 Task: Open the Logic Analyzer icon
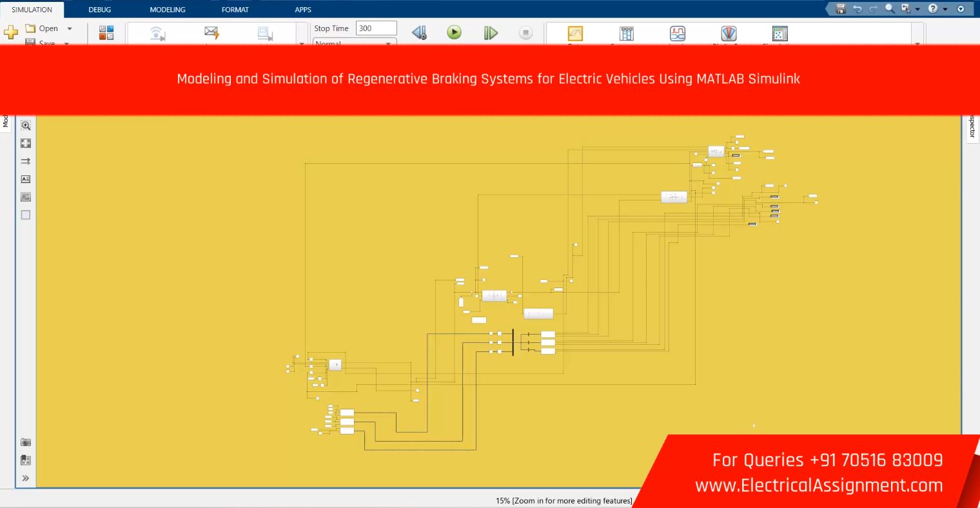coord(677,34)
